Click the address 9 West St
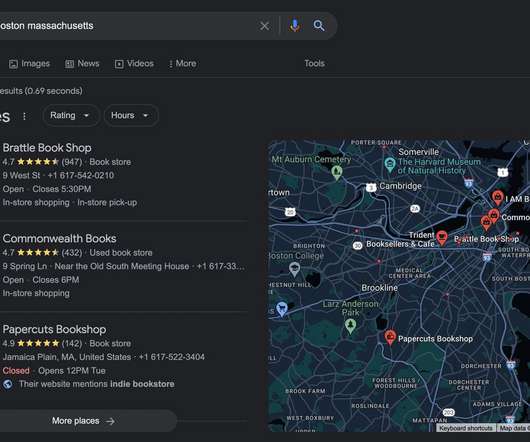This screenshot has width=530, height=442. click(x=21, y=175)
